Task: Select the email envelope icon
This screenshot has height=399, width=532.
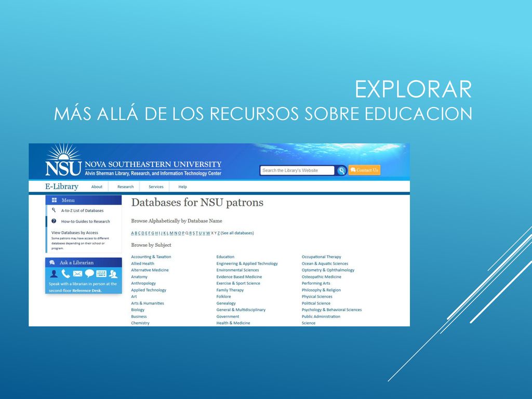Action: click(78, 273)
